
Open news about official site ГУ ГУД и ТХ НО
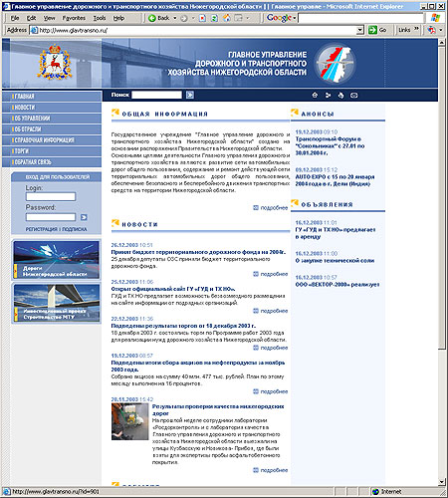173,289
